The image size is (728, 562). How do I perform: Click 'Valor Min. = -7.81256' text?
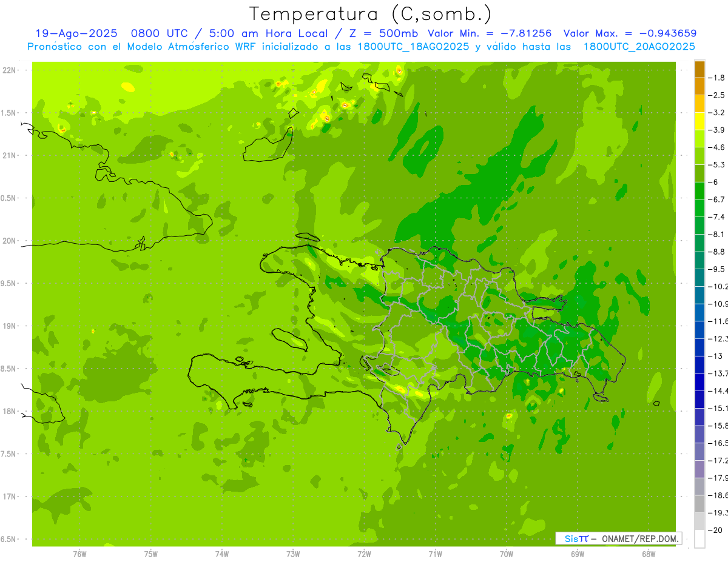tap(489, 33)
